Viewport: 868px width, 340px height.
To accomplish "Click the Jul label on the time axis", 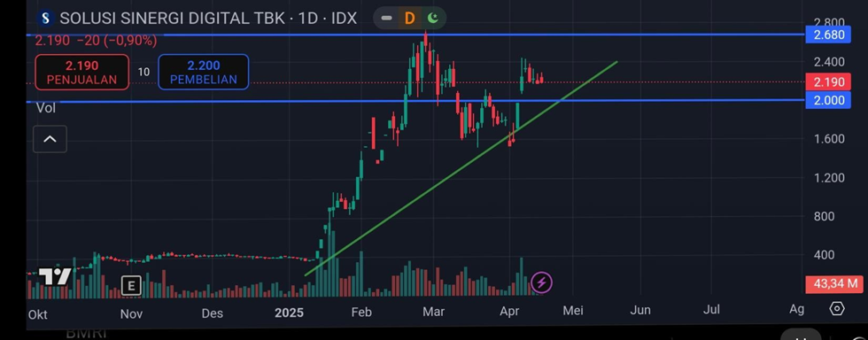I will tap(711, 310).
